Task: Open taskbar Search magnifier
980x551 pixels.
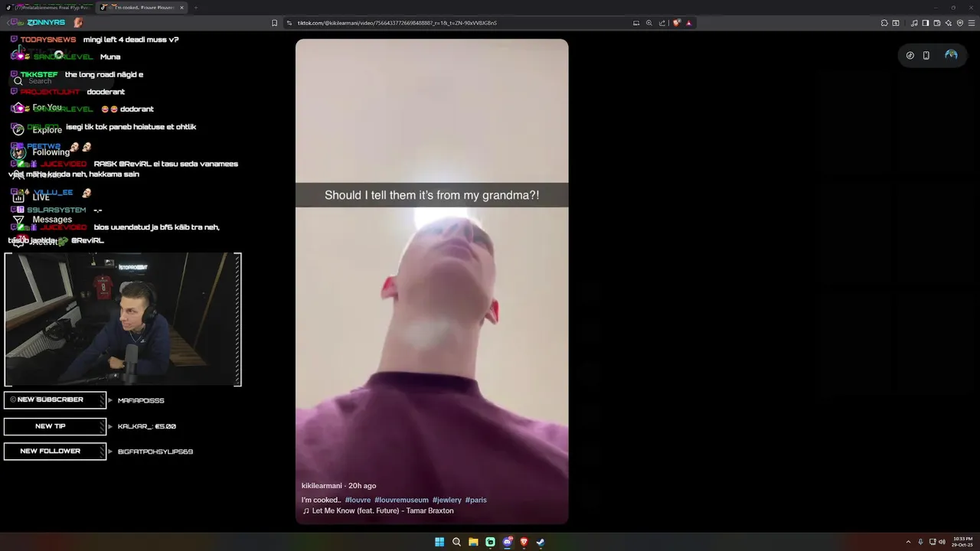Action: click(x=456, y=542)
